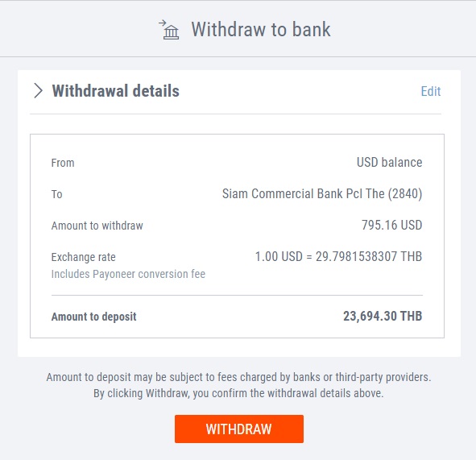Open the Edit link for withdrawal details
Image resolution: width=476 pixels, height=460 pixels.
(430, 91)
